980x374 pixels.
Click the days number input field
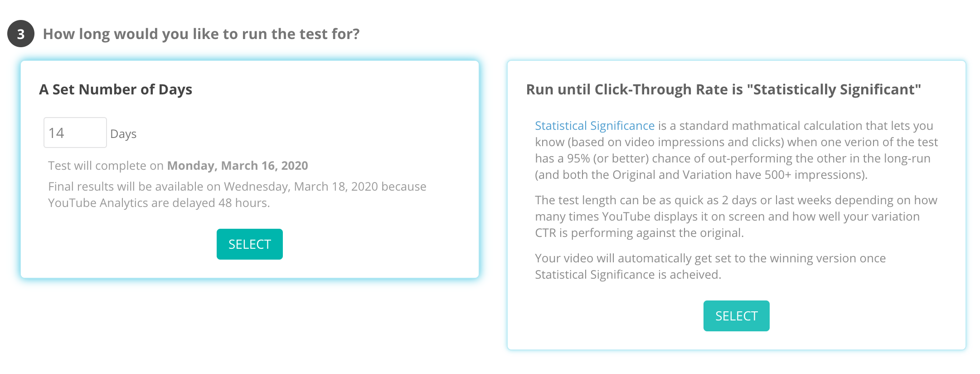click(75, 133)
